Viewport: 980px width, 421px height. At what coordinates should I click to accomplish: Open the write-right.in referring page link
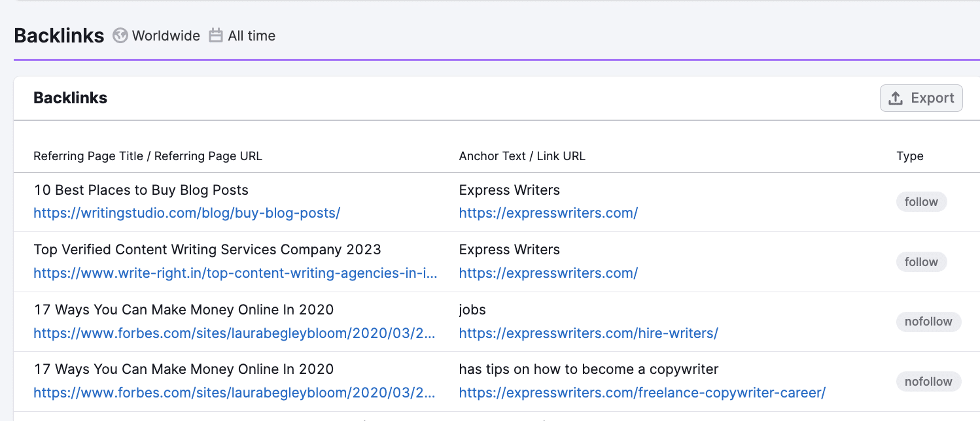pyautogui.click(x=236, y=273)
